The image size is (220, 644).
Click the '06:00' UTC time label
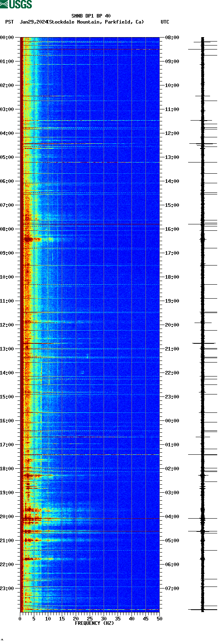pyautogui.click(x=172, y=565)
